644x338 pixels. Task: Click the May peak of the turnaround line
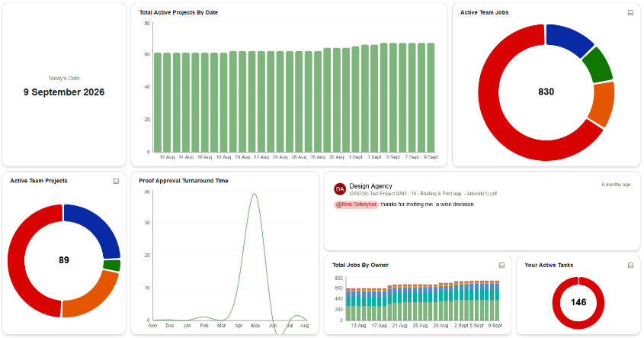pyautogui.click(x=255, y=195)
